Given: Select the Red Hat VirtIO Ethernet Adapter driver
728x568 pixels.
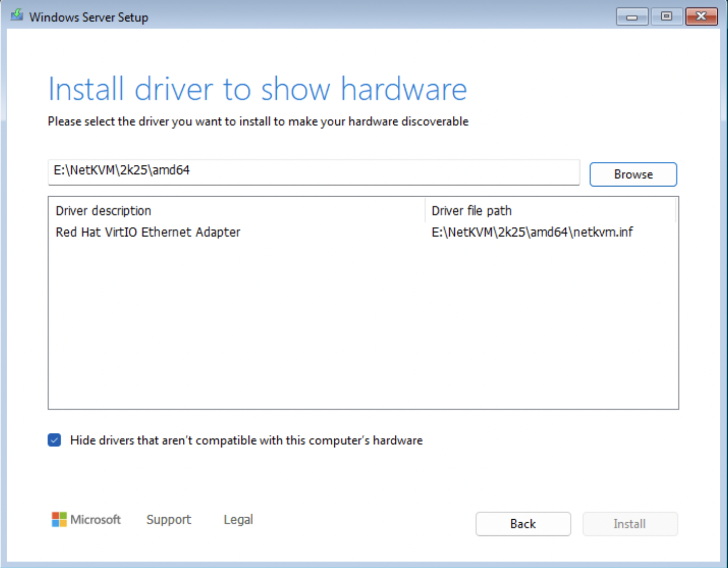Looking at the screenshot, I should coord(148,232).
